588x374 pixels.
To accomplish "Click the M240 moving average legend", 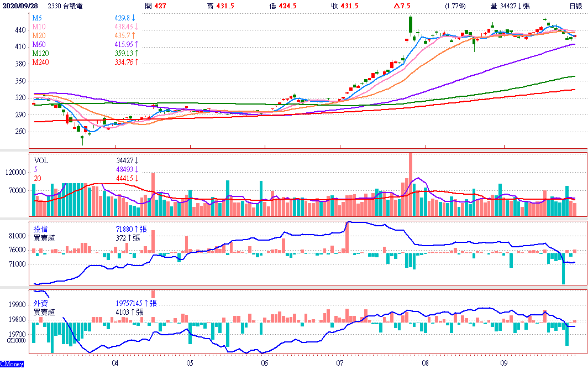I will [40, 62].
